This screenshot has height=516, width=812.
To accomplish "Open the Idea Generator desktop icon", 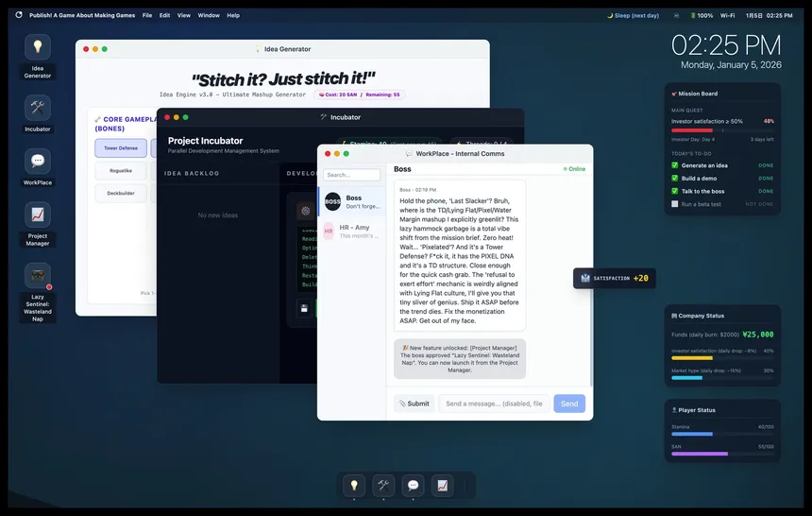I will pos(38,47).
